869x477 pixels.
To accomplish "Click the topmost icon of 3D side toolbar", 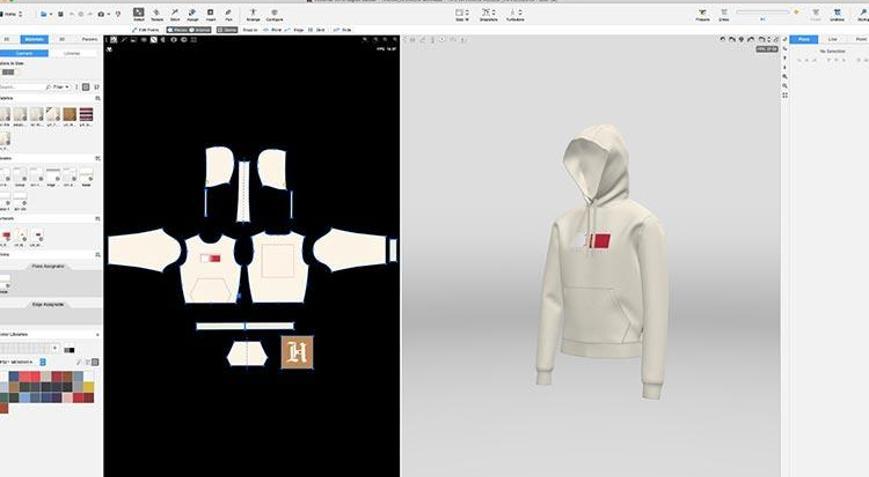I will 785,39.
